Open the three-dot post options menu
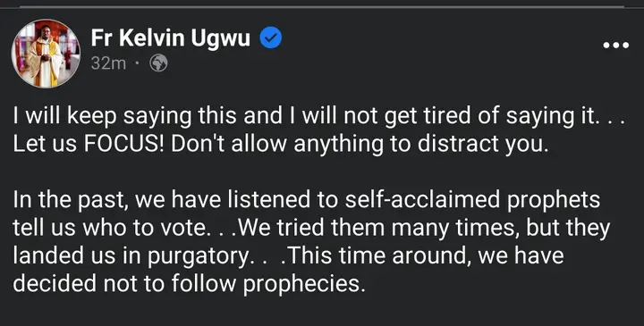The height and width of the screenshot is (326, 644). [615, 46]
